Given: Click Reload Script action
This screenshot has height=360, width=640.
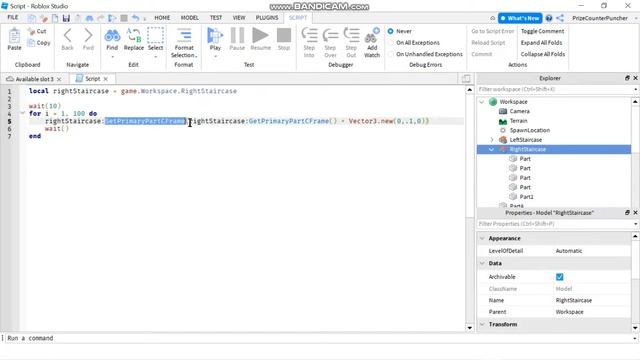Looking at the screenshot, I should (x=488, y=42).
